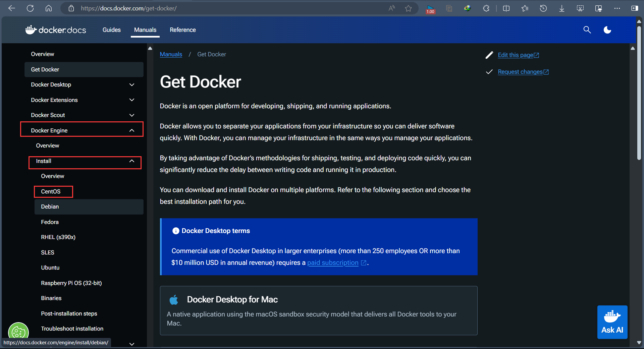This screenshot has height=349, width=644.
Task: Click Manuals breadcrumb link
Action: tap(171, 54)
